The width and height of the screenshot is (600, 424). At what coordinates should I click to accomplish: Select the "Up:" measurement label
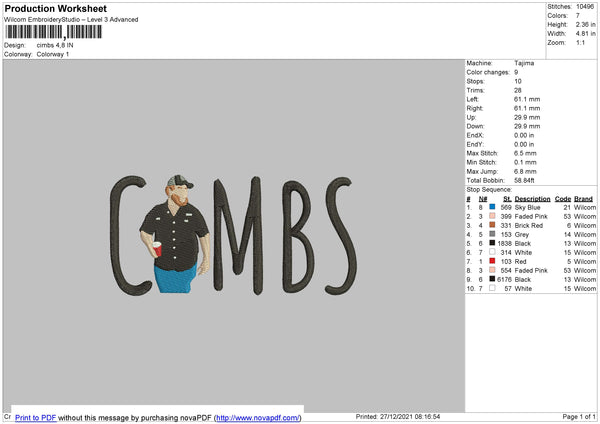(471, 117)
